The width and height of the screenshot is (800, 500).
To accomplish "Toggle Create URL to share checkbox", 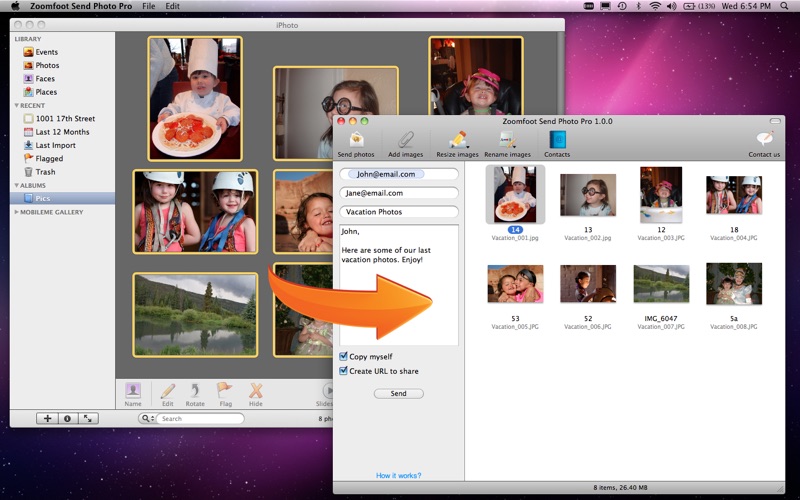I will [x=343, y=371].
